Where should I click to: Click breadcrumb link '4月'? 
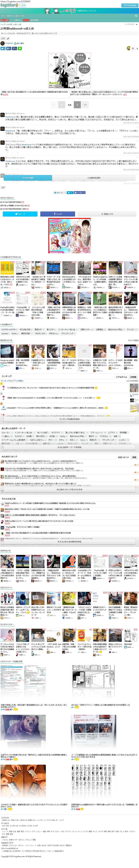[x=15, y=25]
